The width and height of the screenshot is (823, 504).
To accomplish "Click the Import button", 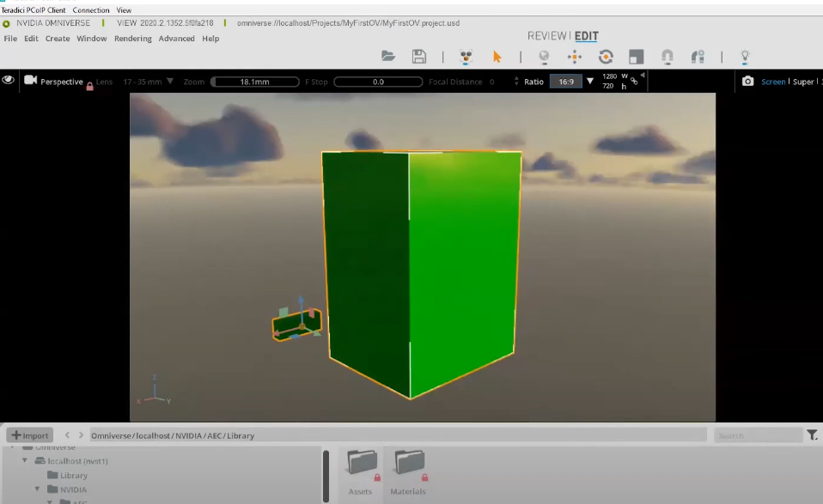I will [30, 435].
